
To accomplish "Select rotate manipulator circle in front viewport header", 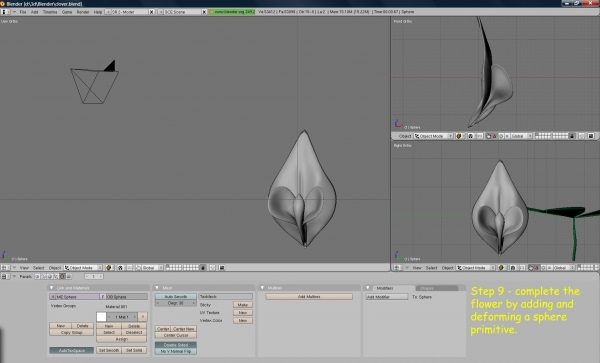I will [x=501, y=136].
